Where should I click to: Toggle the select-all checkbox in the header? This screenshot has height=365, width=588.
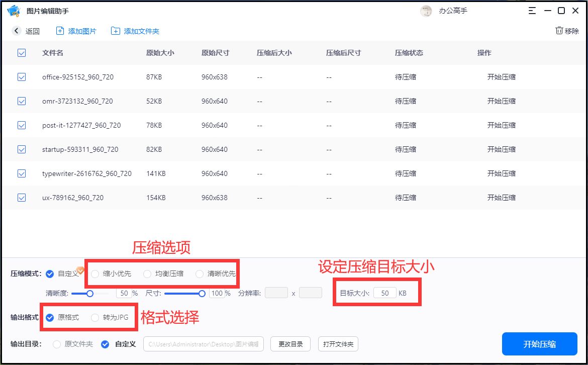[21, 53]
